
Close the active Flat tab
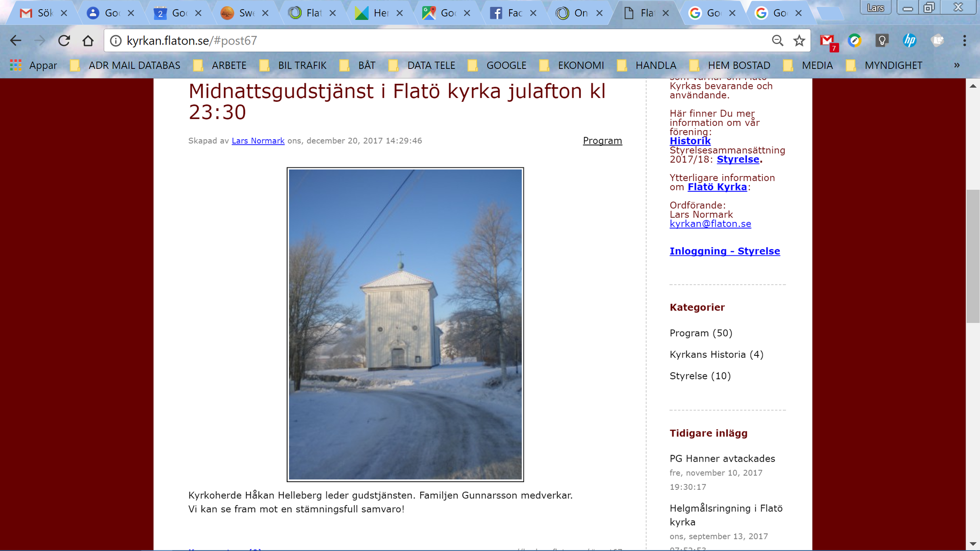point(666,13)
